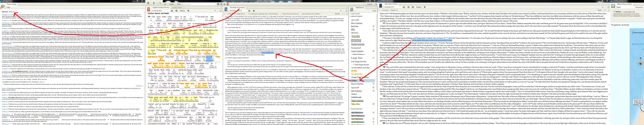Expand the locator bar chevrons in Jeremiah commentary
This screenshot has width=644, height=125.
click(225, 14)
